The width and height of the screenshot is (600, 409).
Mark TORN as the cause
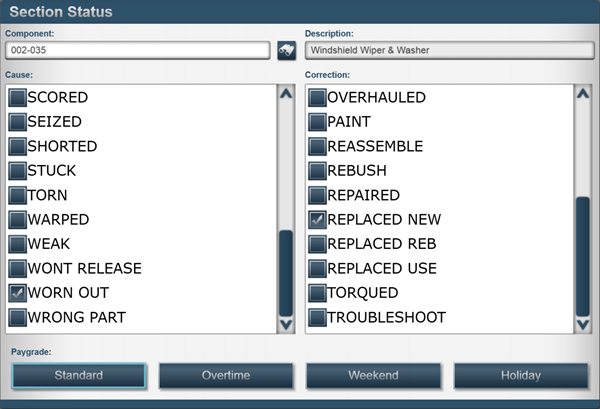tap(18, 195)
